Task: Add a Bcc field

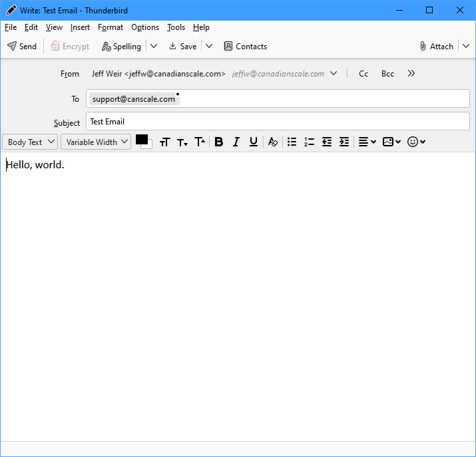Action: click(387, 74)
